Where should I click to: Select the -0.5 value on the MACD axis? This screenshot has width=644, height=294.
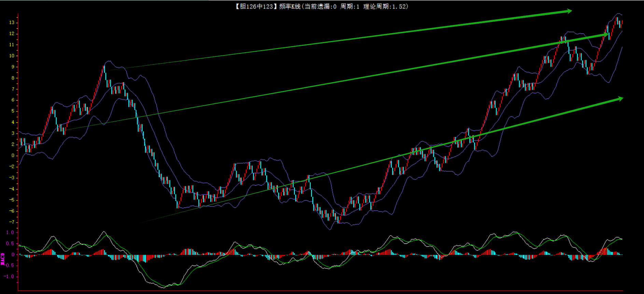(9, 266)
